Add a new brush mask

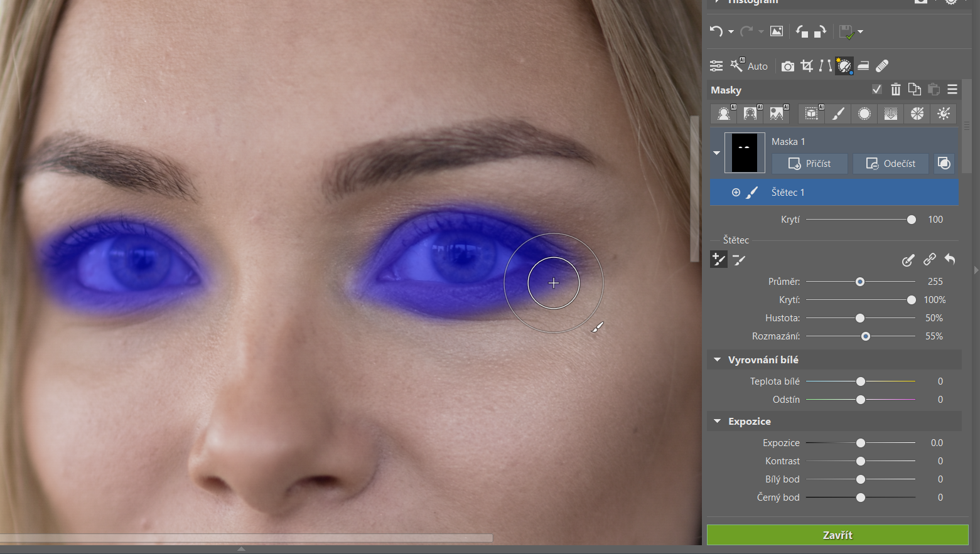tap(838, 114)
